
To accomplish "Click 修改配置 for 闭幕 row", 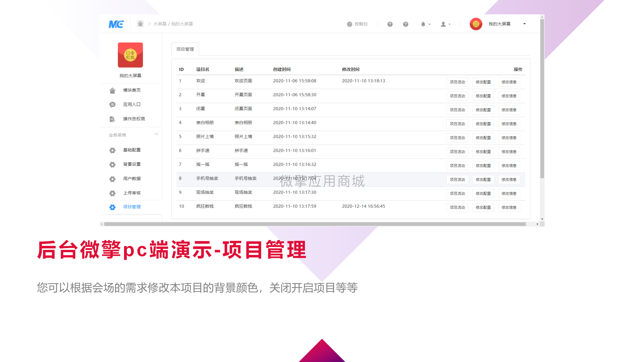I will pyautogui.click(x=483, y=110).
